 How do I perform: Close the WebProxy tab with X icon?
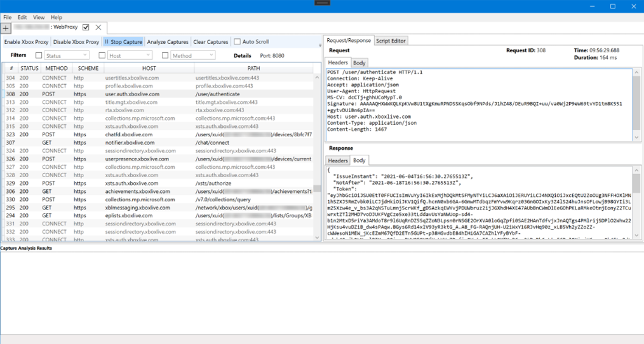(x=98, y=27)
